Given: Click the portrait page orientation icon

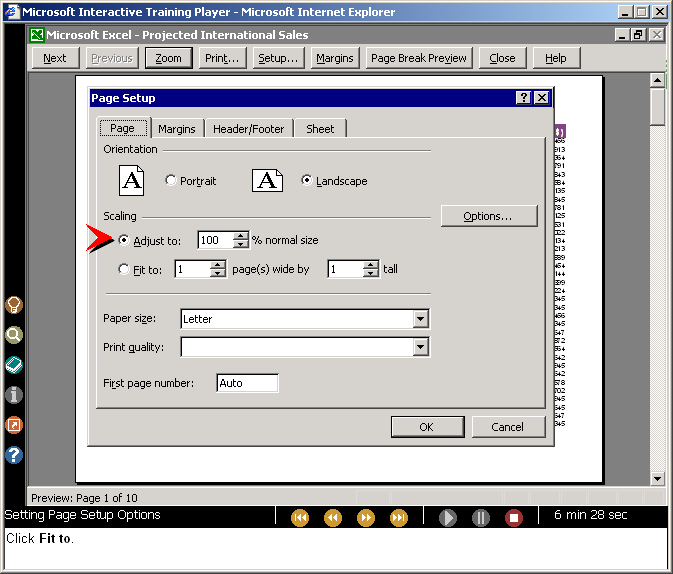Looking at the screenshot, I should (x=131, y=180).
